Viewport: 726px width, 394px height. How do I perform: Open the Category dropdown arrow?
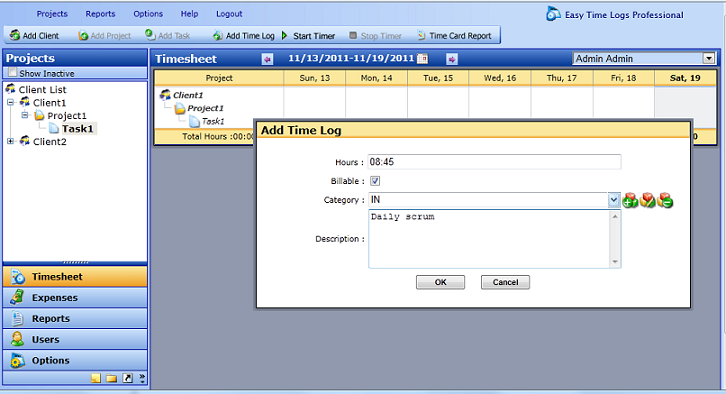pyautogui.click(x=613, y=200)
